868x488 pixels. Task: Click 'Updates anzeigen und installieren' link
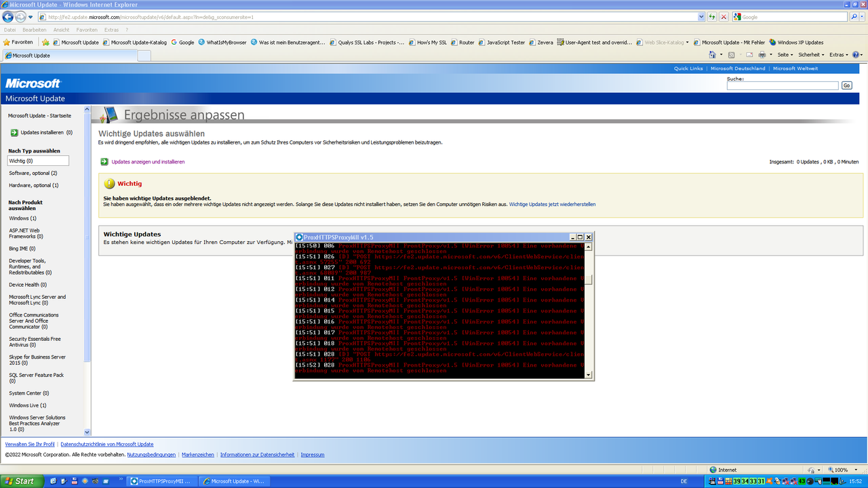click(148, 162)
